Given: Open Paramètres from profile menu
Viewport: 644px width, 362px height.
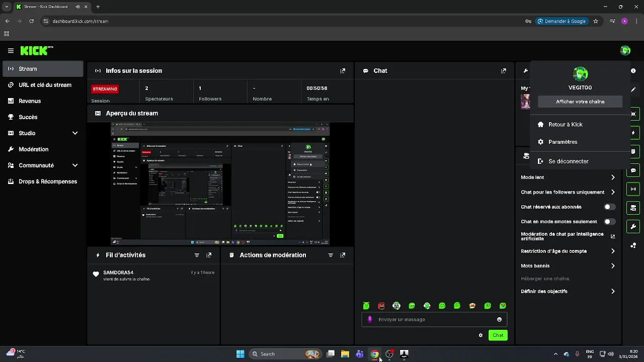Looking at the screenshot, I should 580,142.
